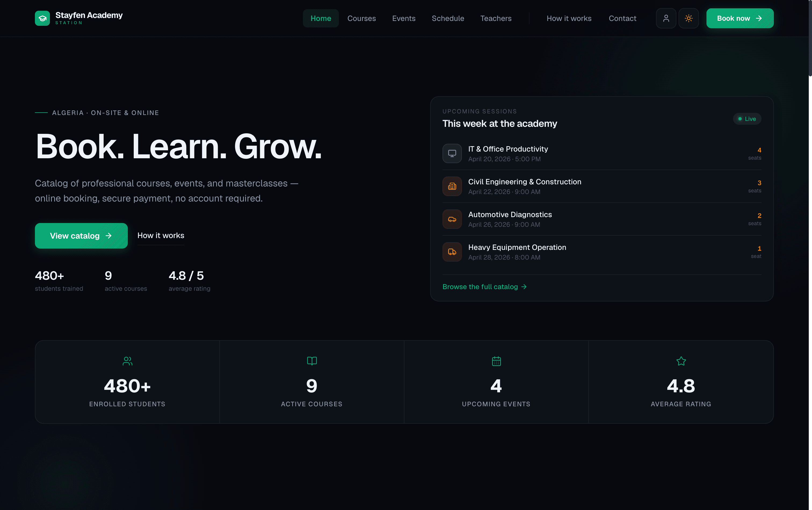Click the April 20, 2026 · 5:00 PM date

pyautogui.click(x=504, y=159)
